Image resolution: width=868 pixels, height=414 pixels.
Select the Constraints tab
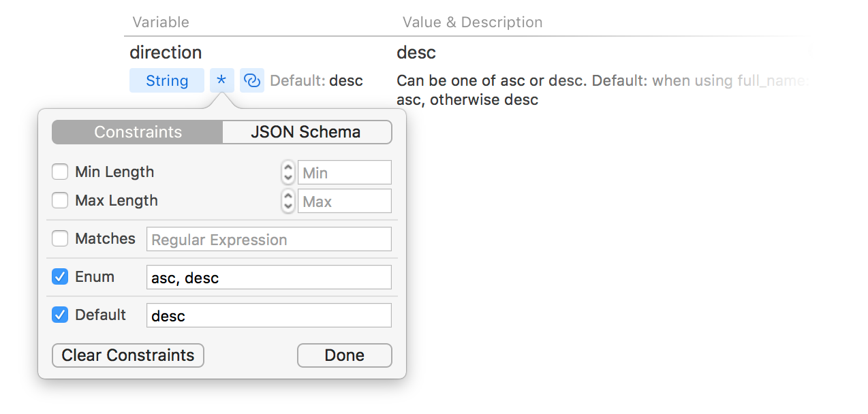pyautogui.click(x=136, y=131)
